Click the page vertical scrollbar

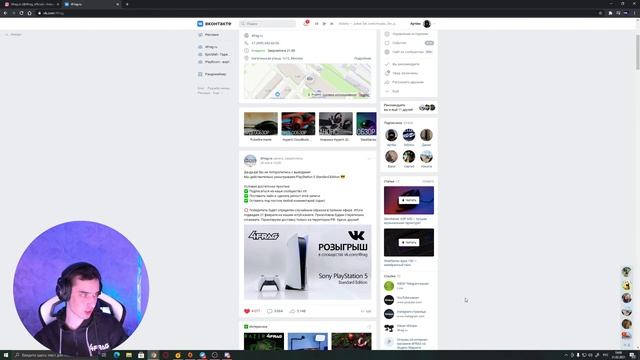pos(638,52)
